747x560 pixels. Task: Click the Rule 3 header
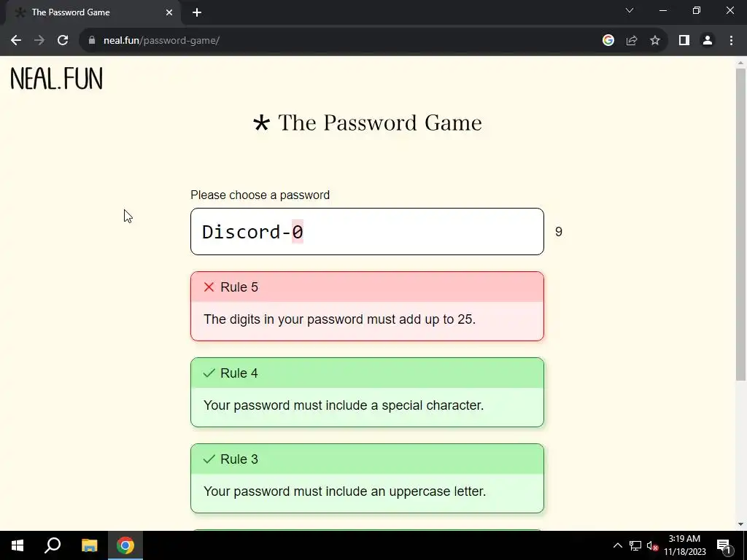click(x=367, y=459)
